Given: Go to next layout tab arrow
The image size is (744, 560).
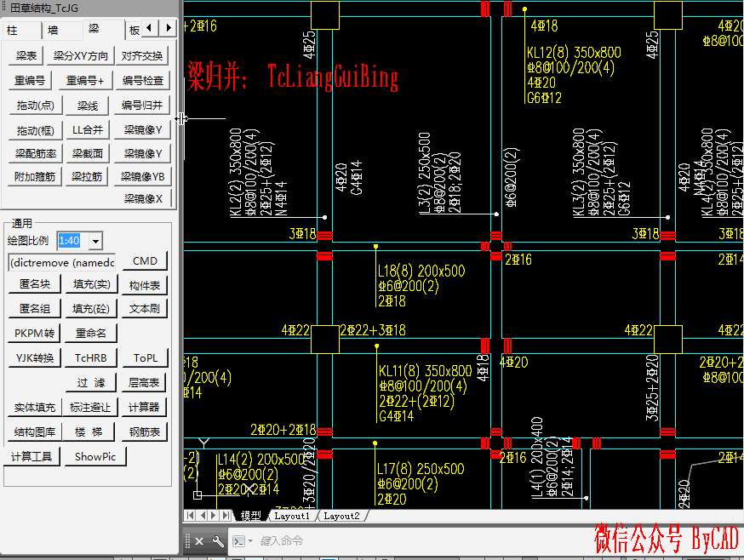Looking at the screenshot, I should (x=214, y=516).
